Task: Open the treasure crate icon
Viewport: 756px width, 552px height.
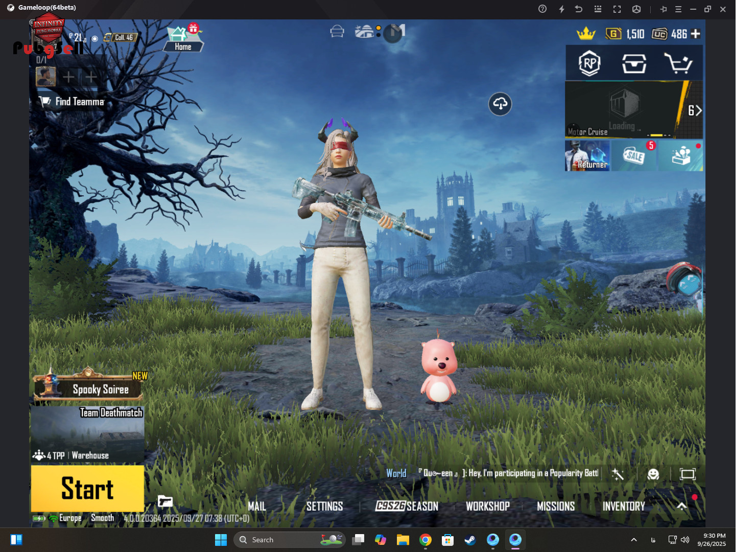Action: coord(634,63)
